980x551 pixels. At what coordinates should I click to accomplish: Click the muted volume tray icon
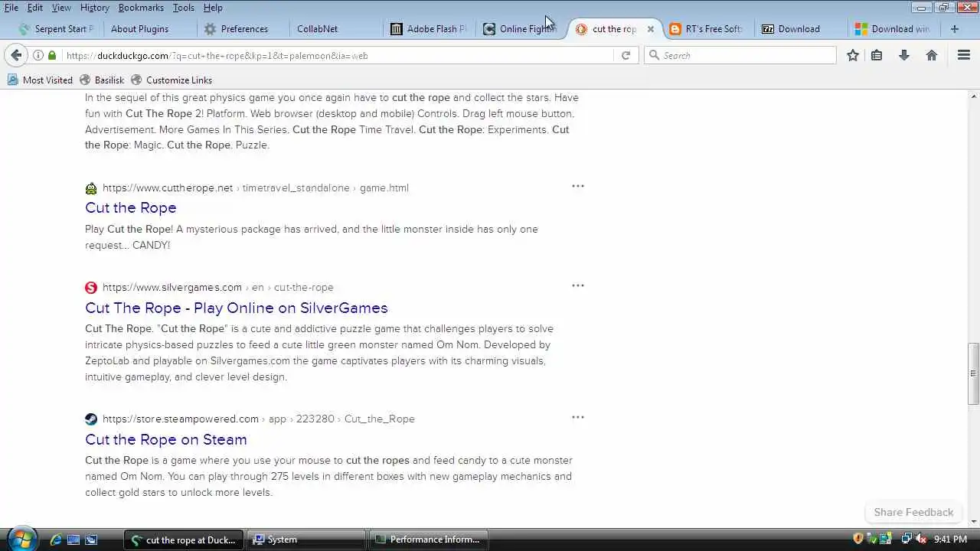(x=923, y=539)
